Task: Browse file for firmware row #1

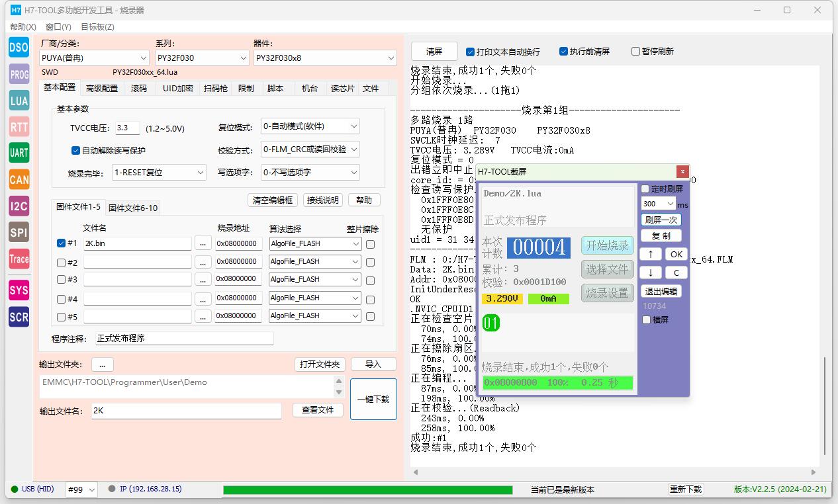Action: click(x=203, y=243)
